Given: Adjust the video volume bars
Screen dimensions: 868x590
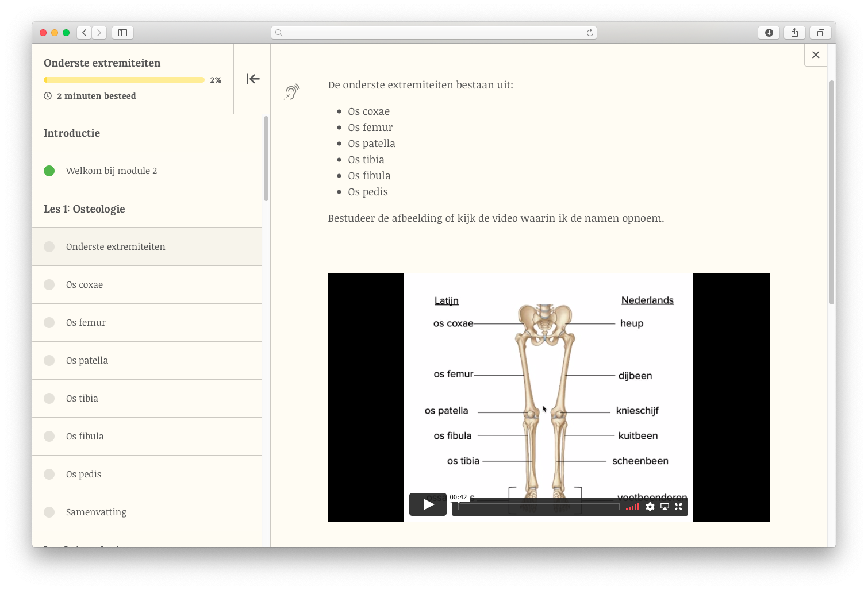Looking at the screenshot, I should point(632,507).
